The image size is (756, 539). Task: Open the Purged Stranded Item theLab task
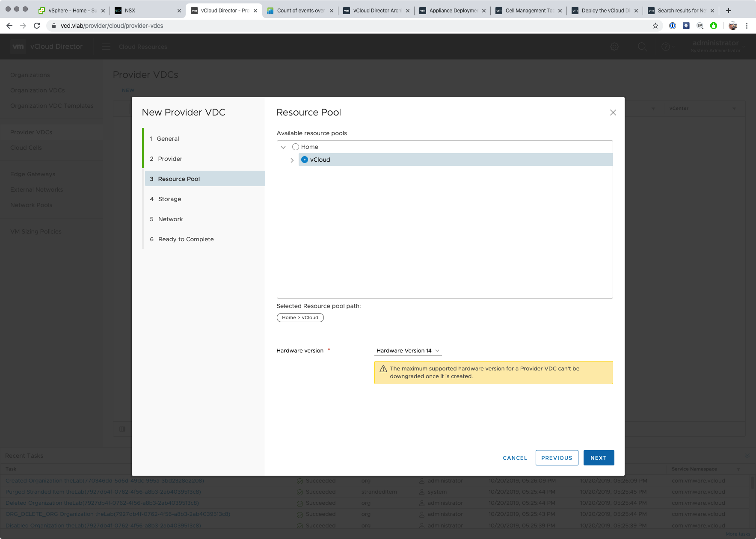click(x=103, y=492)
